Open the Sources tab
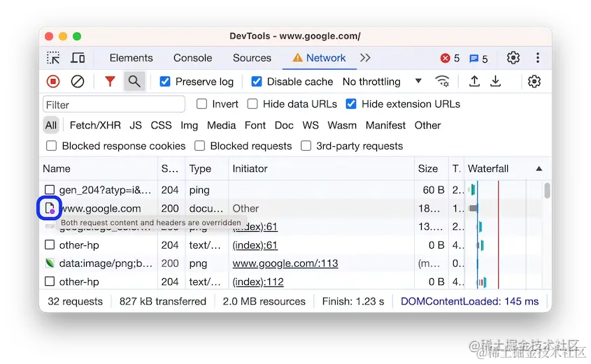Viewport: 591px width, 364px height. point(252,58)
